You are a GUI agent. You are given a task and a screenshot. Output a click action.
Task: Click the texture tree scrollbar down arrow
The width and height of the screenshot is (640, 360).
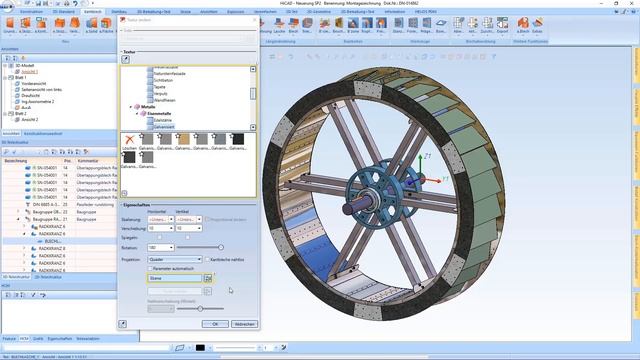pos(253,127)
